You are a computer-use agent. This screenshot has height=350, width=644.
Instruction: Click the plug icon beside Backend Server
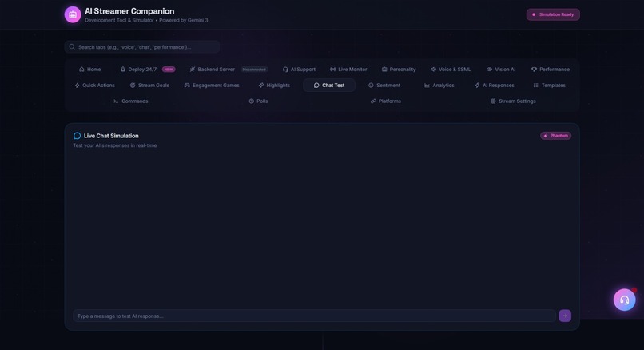(193, 70)
